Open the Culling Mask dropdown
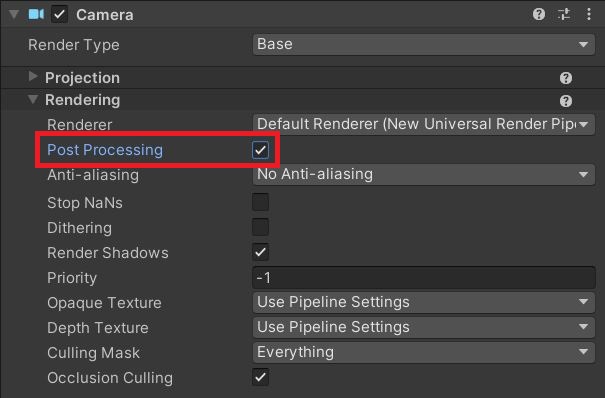This screenshot has height=398, width=605. pos(424,352)
